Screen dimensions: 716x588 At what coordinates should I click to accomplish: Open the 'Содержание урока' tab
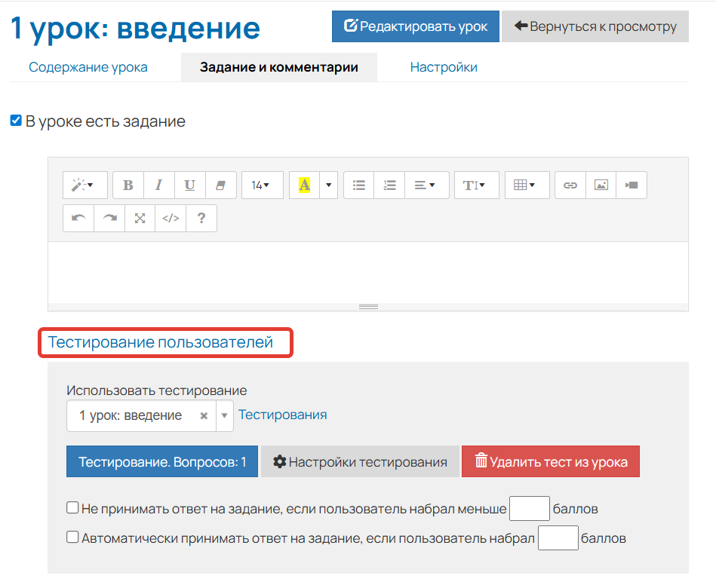pos(88,67)
